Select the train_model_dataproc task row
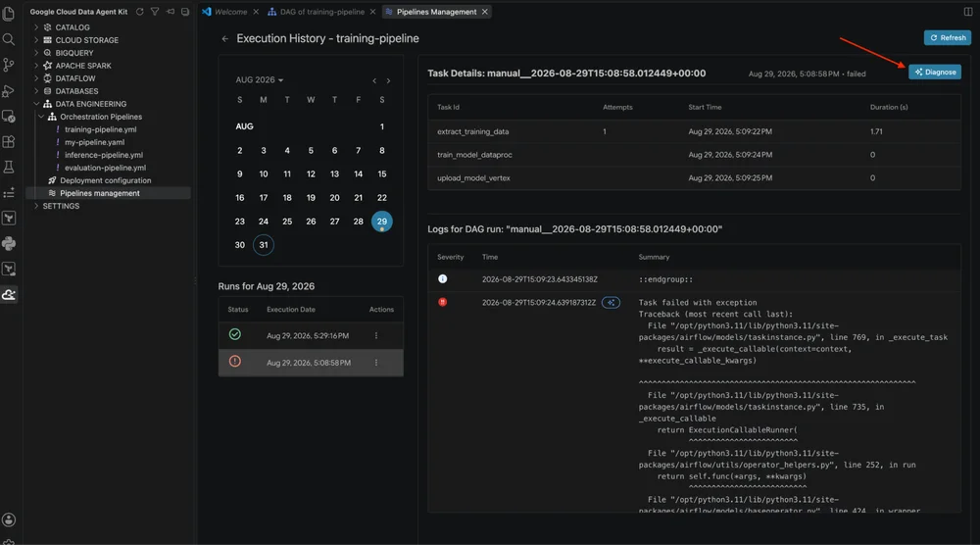This screenshot has height=545, width=980. point(694,154)
